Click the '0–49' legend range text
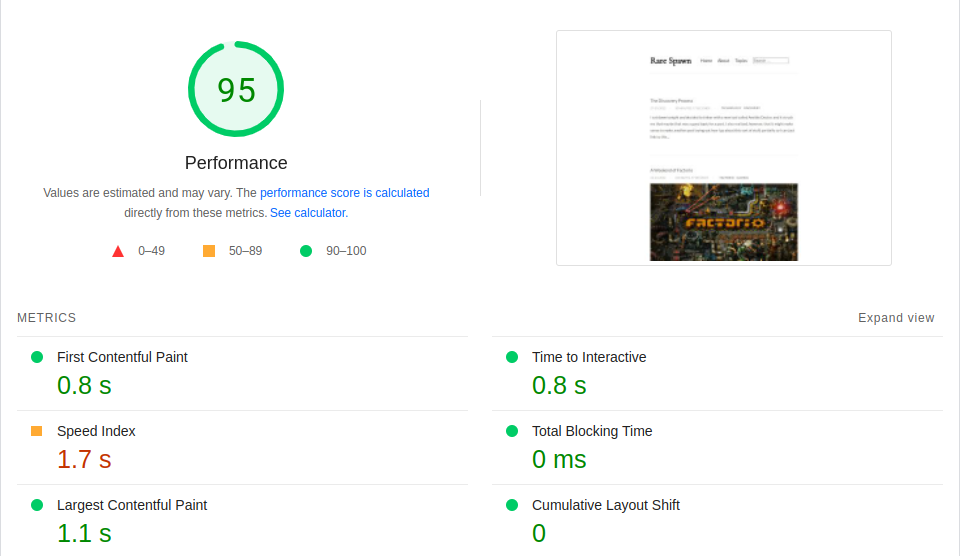960x556 pixels. (151, 251)
